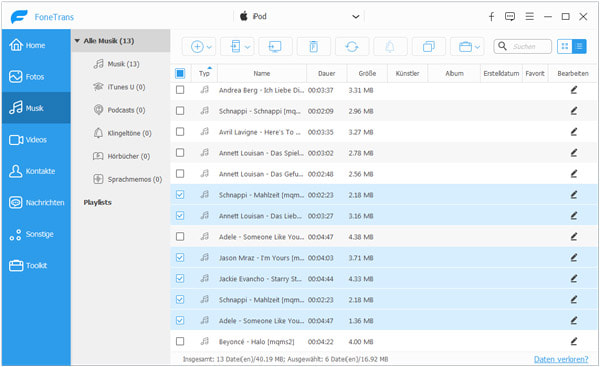
Task: Collapse the Alle Musik (13) tree
Action: 77,41
